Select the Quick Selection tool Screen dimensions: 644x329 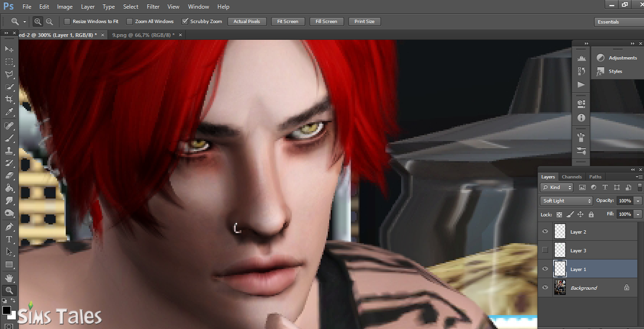coord(9,87)
